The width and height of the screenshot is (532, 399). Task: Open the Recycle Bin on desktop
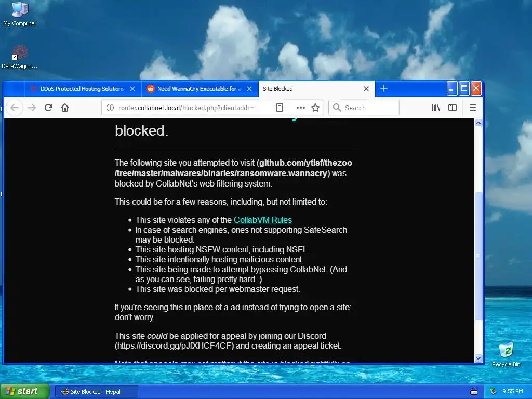(x=506, y=354)
